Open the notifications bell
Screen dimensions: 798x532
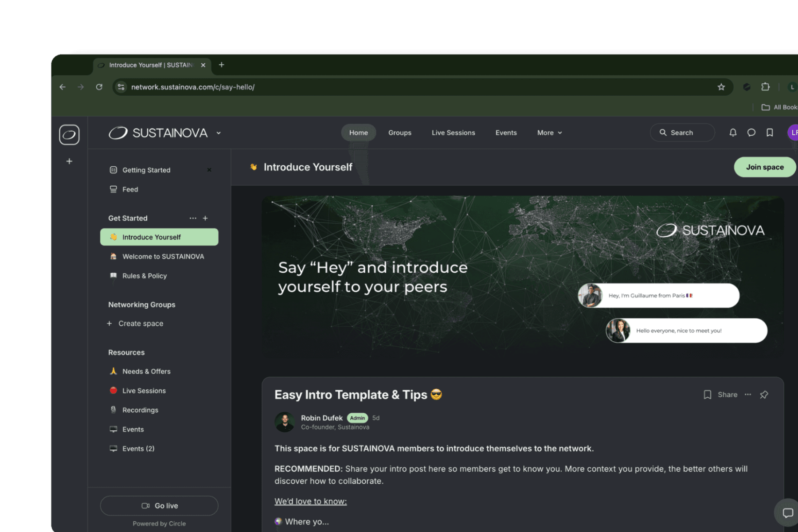point(733,133)
